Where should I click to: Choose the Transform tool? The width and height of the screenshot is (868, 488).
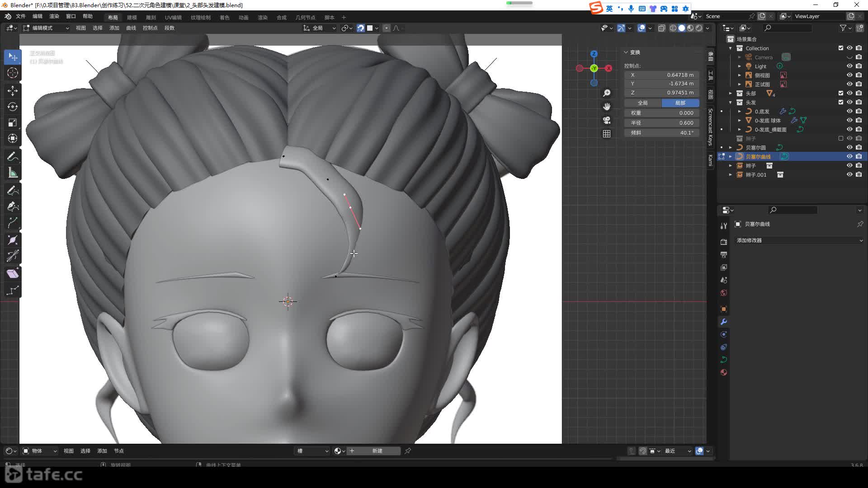click(x=13, y=138)
